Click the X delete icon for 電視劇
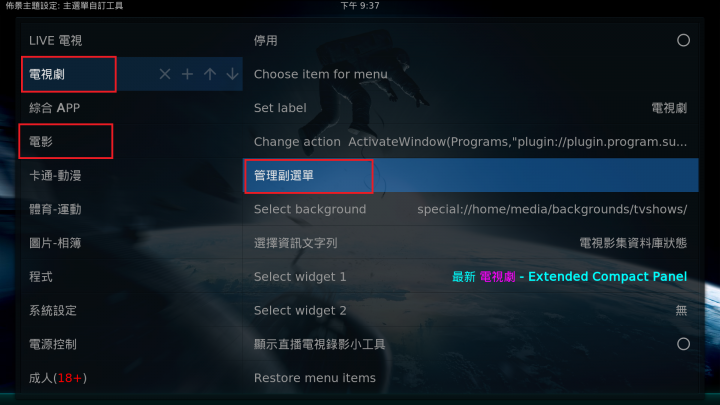 click(165, 74)
